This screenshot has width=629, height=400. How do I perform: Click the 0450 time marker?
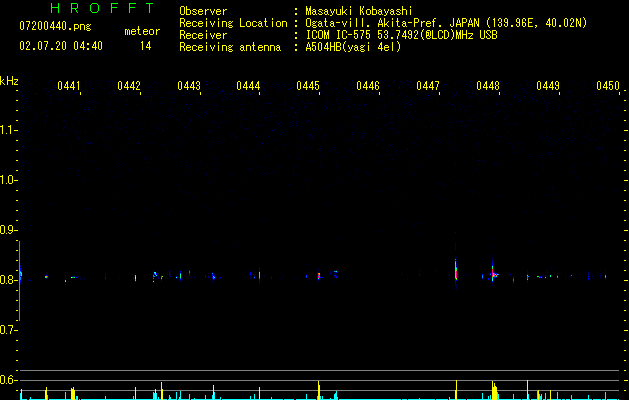coord(608,85)
